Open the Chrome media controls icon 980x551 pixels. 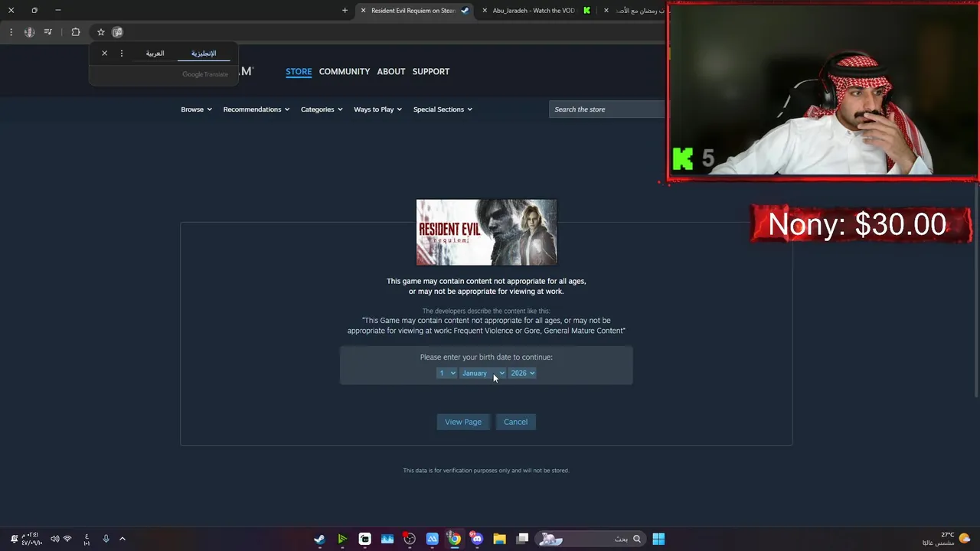pos(48,32)
